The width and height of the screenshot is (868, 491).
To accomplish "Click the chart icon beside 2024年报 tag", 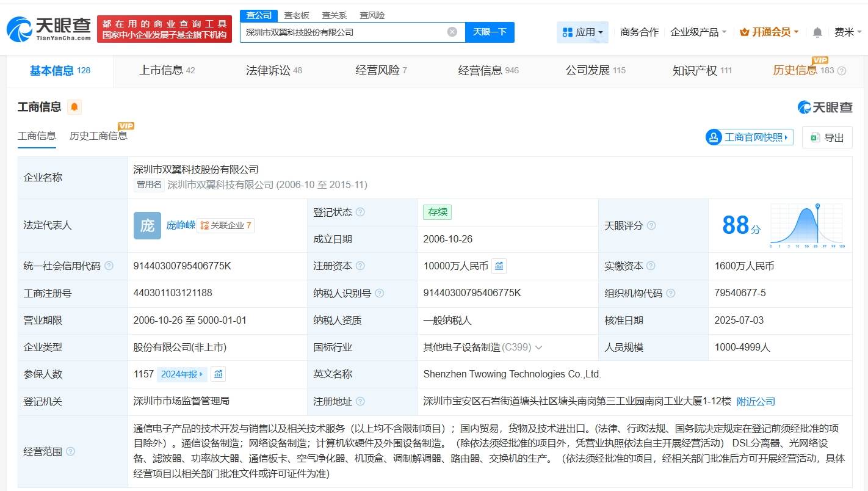I will (218, 374).
